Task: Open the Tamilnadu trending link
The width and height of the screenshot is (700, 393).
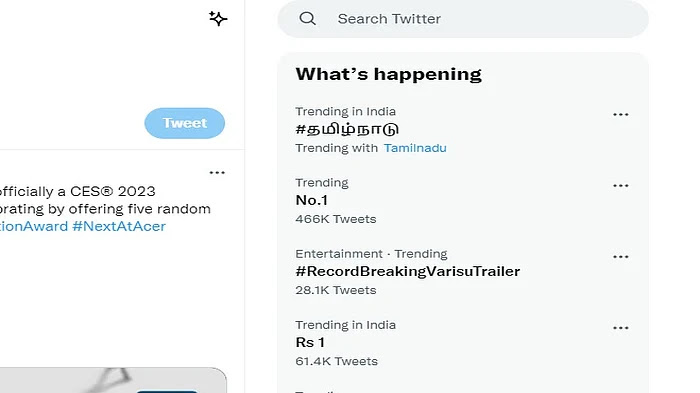Action: 415,148
